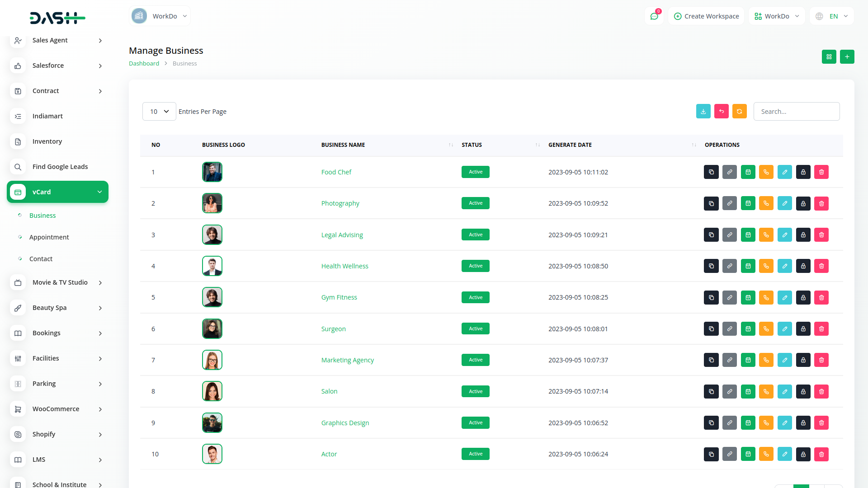
Task: Click orange phone icon for Salon row
Action: (x=766, y=392)
